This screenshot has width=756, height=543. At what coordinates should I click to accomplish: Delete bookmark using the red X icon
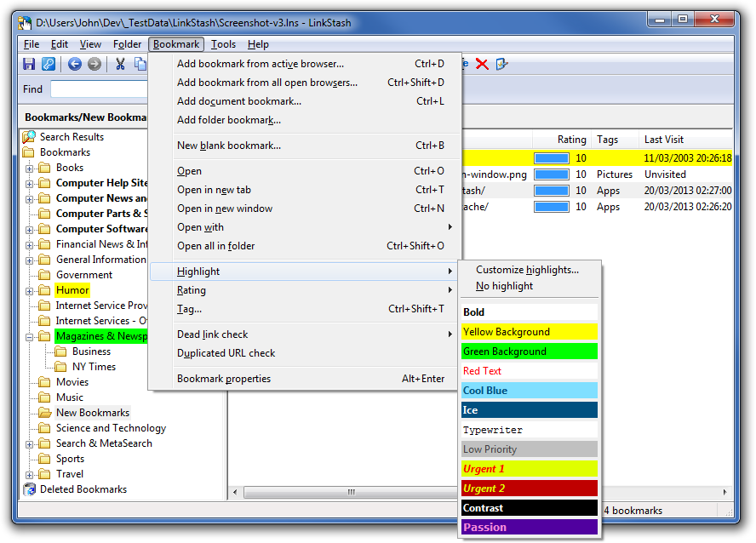(482, 64)
